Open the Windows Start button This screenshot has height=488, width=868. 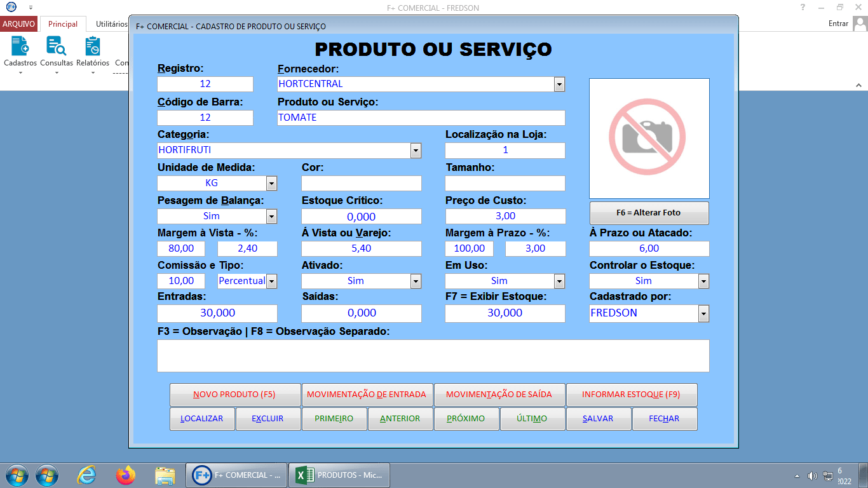coord(16,475)
